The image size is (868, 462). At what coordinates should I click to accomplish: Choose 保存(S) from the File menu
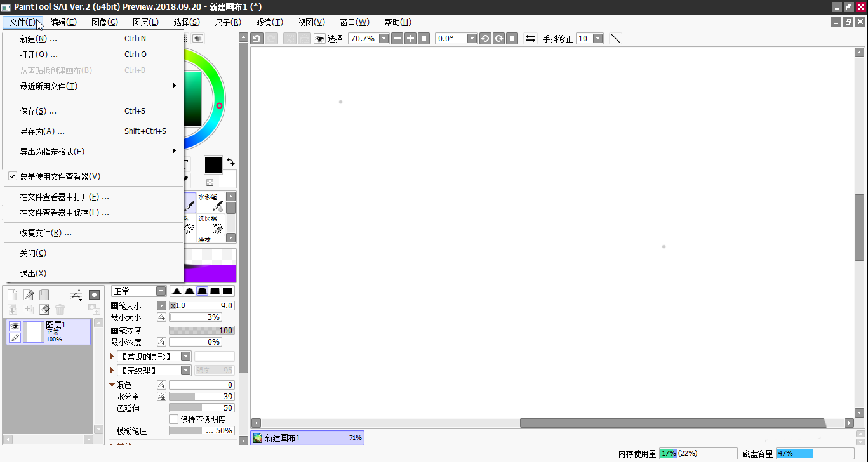point(93,111)
